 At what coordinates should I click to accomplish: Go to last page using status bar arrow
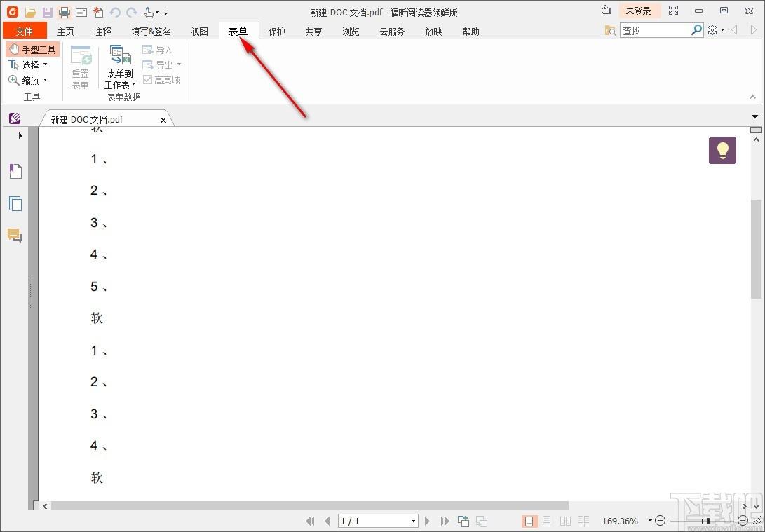click(x=445, y=521)
